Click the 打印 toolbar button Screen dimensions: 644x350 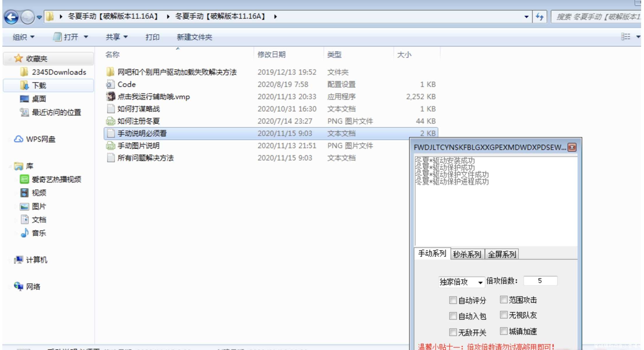152,37
